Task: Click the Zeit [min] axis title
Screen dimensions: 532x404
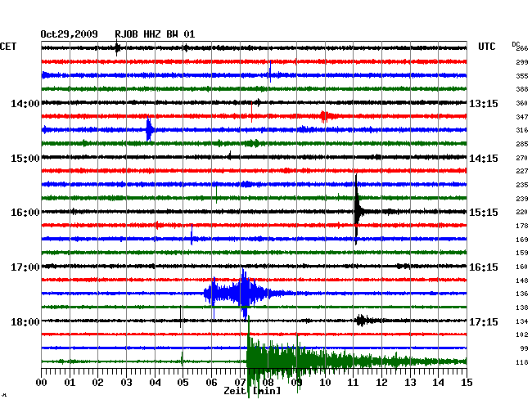Action: click(252, 391)
